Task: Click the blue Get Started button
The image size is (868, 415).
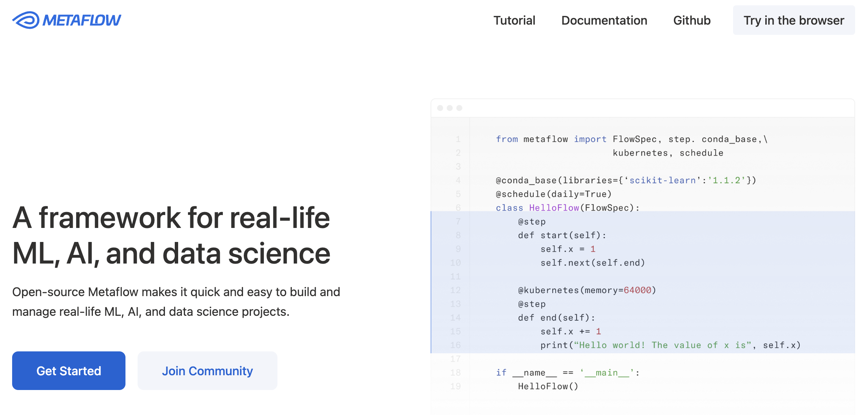Action: coord(69,371)
